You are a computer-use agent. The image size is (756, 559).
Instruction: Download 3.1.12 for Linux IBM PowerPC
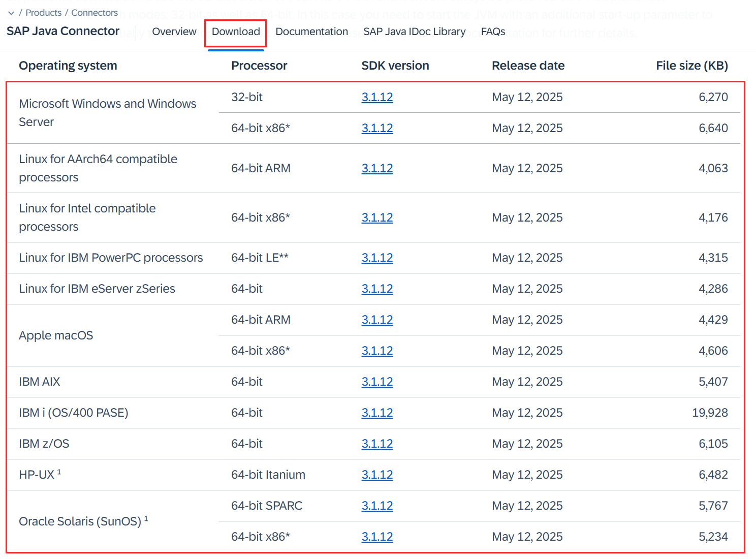[x=377, y=258]
